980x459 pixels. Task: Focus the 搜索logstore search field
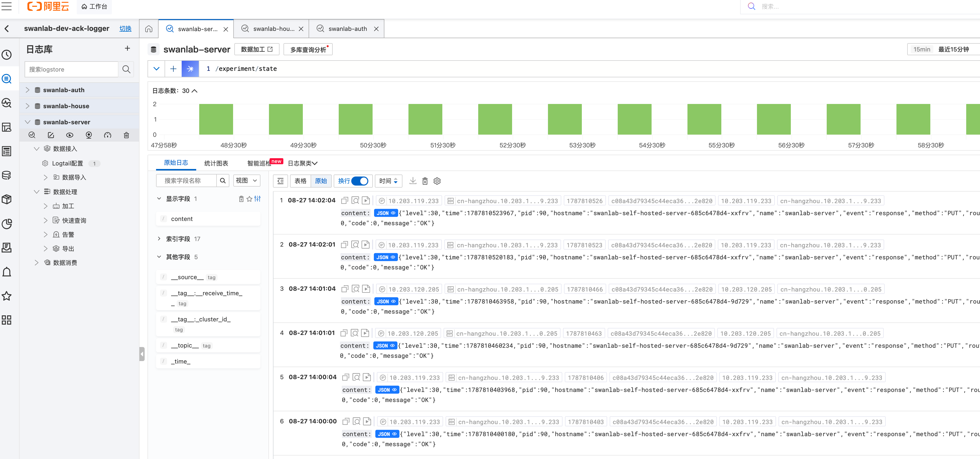click(72, 69)
